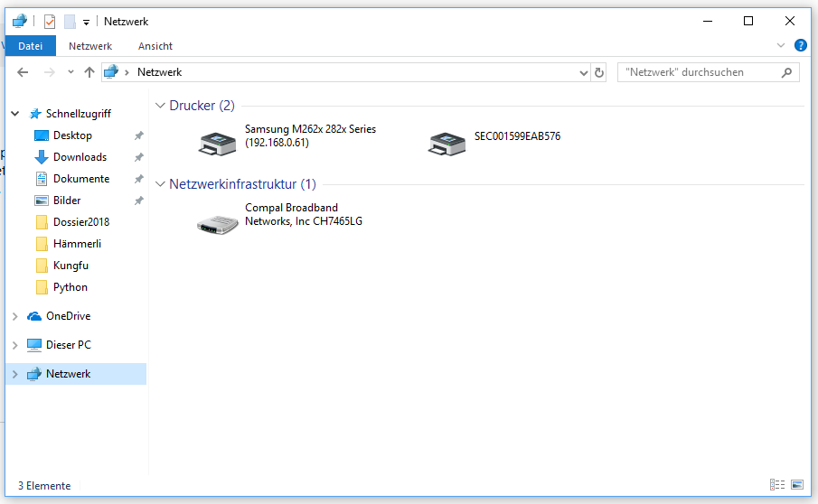Expand the Netzwerk tree node
The width and height of the screenshot is (818, 504).
point(15,374)
